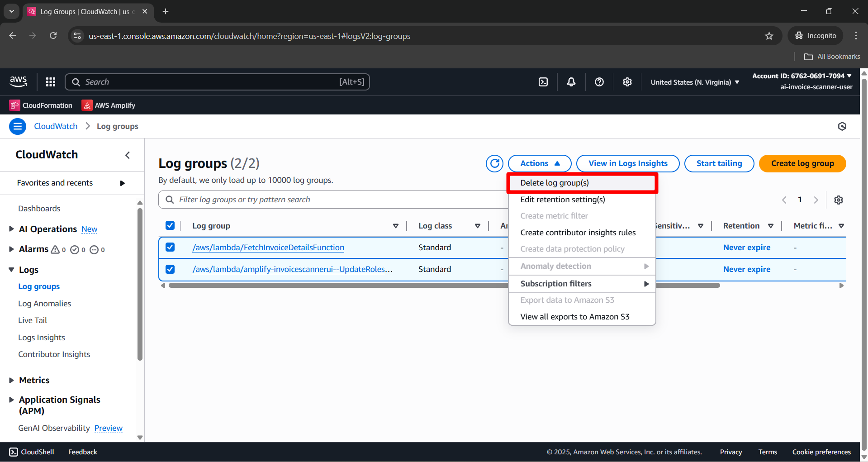The image size is (868, 462).
Task: Uncheck the amplify-invoicescannerui log group checkbox
Action: (x=170, y=269)
